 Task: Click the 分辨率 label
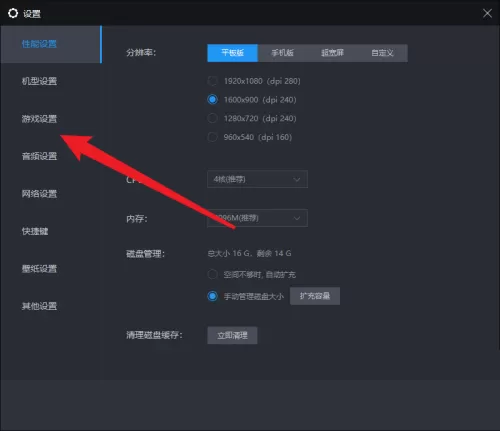coord(141,53)
